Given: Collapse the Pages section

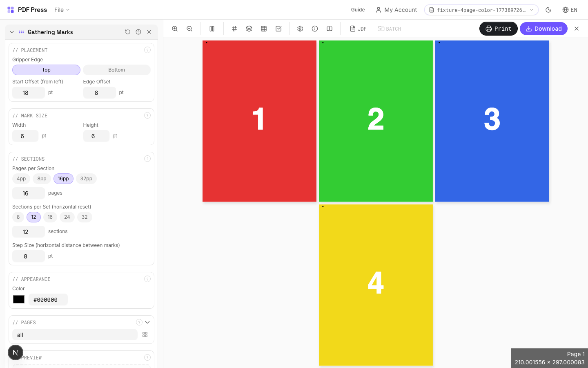Looking at the screenshot, I should 147,322.
